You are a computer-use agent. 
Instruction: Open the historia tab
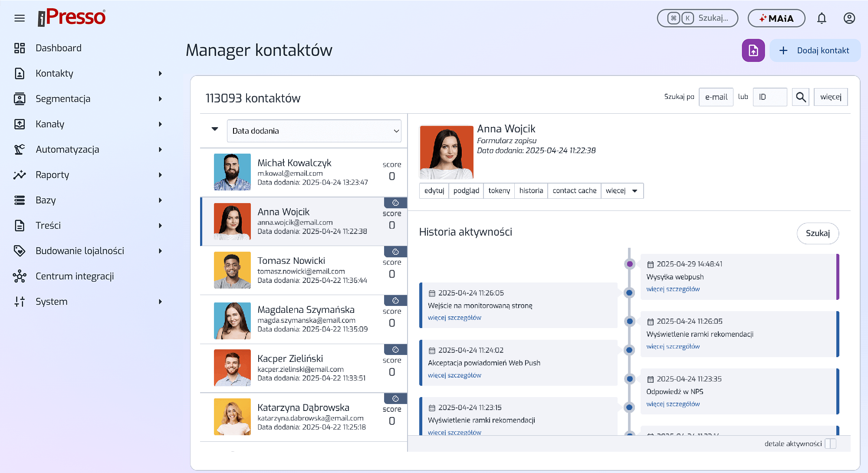click(x=531, y=191)
